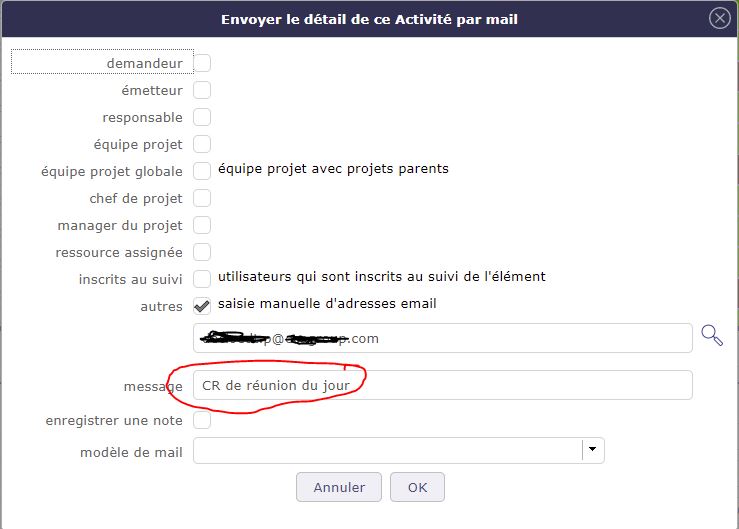Check the responsable recipient box

[x=202, y=117]
